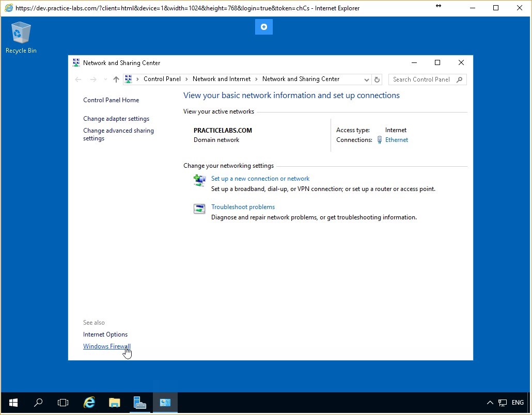Viewport: 532px width, 415px height.
Task: Click the Windows Start button
Action: [13, 403]
